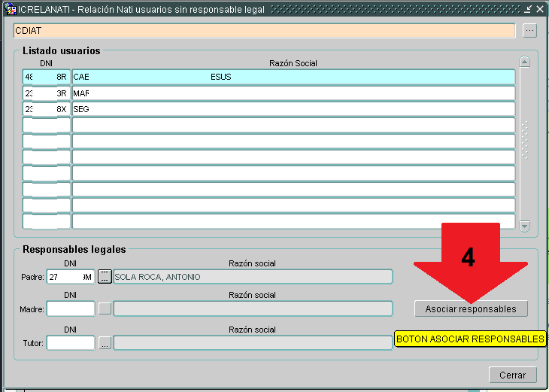Click the SOLA ROCA, ANTONIO name field
Screen dimensions: 549x392
[253, 277]
